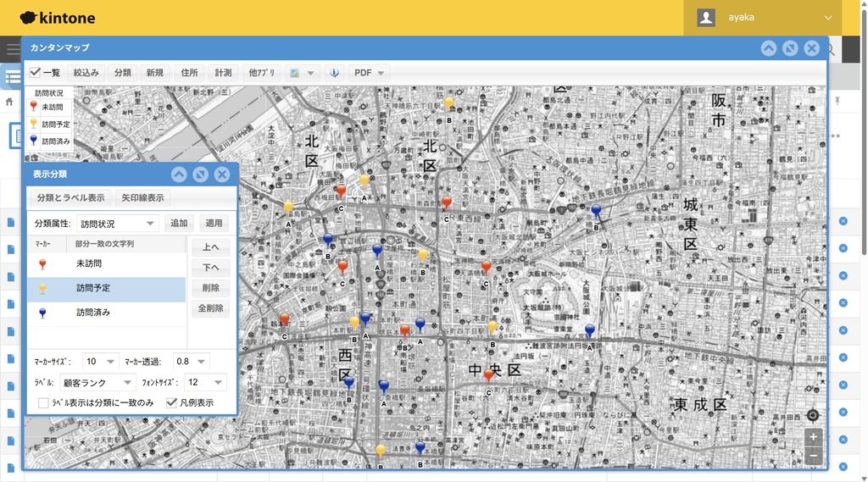This screenshot has height=482, width=868.
Task: Click the home icon in kintone background page
Action: click(x=9, y=102)
